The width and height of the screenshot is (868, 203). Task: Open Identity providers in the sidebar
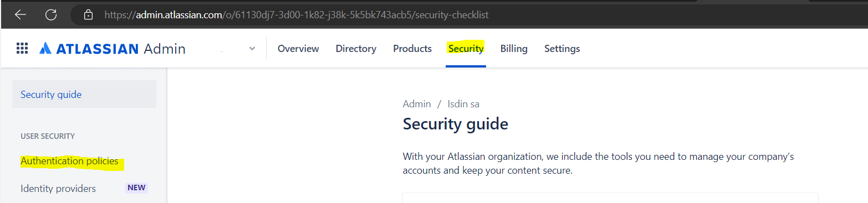(x=58, y=189)
